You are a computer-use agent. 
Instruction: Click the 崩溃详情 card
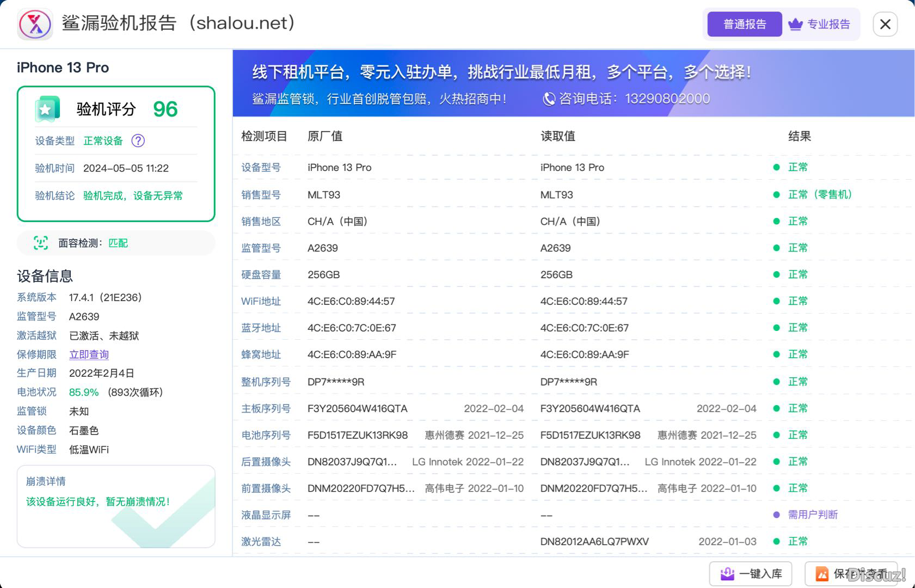(116, 506)
